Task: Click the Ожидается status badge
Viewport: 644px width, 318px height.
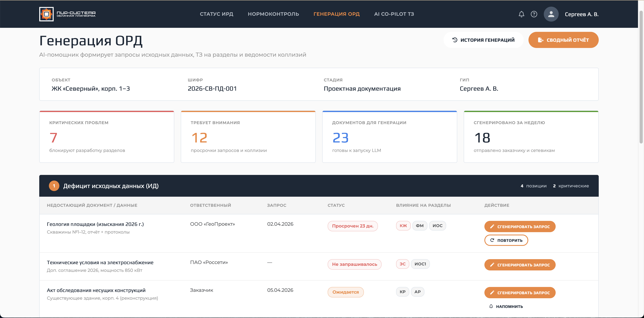Action: (346, 292)
